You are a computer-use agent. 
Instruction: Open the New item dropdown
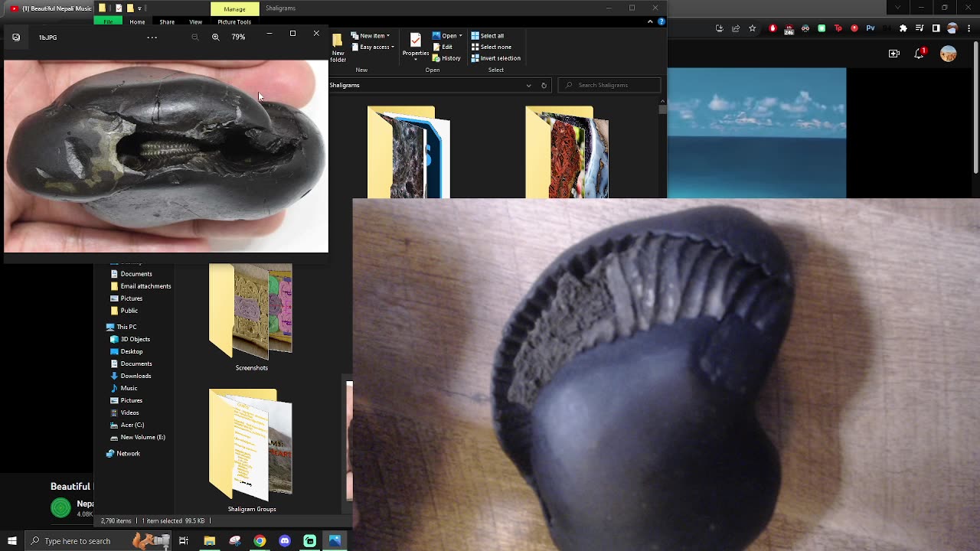[x=371, y=36]
